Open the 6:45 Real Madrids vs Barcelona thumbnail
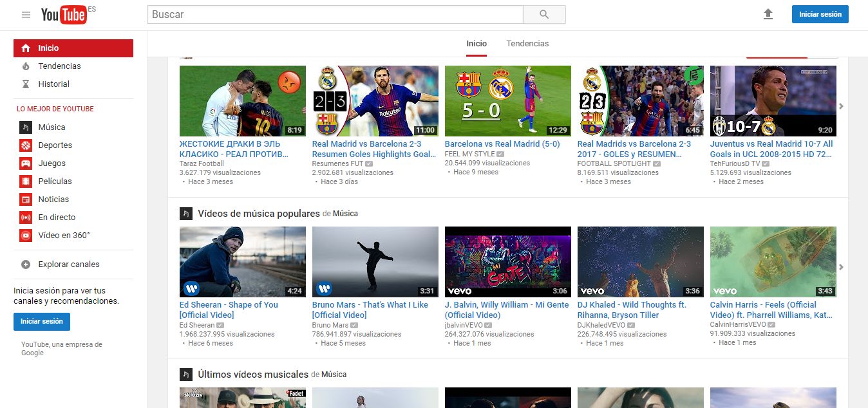Image resolution: width=868 pixels, height=408 pixels. click(x=641, y=101)
